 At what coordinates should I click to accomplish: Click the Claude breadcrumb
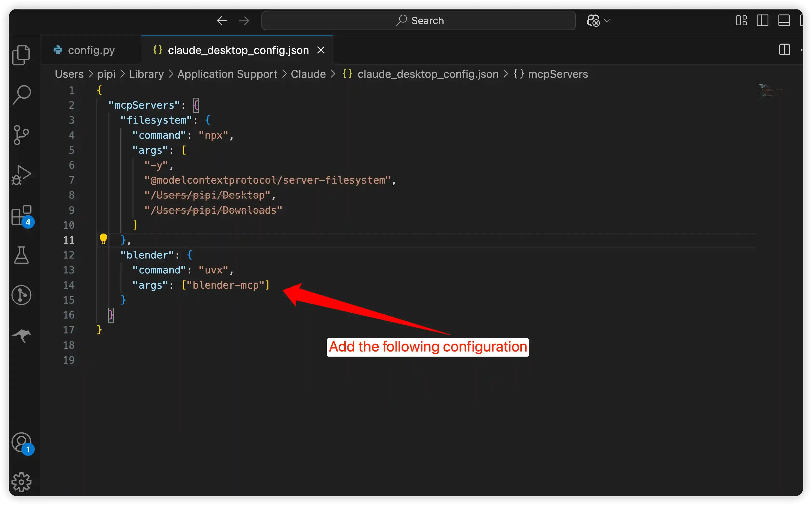[308, 74]
